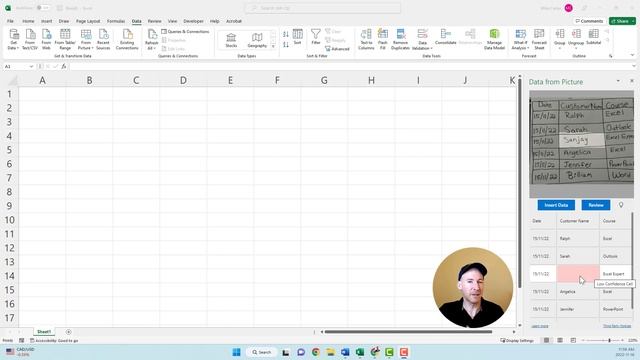Click Learn more link in pane

[540, 326]
